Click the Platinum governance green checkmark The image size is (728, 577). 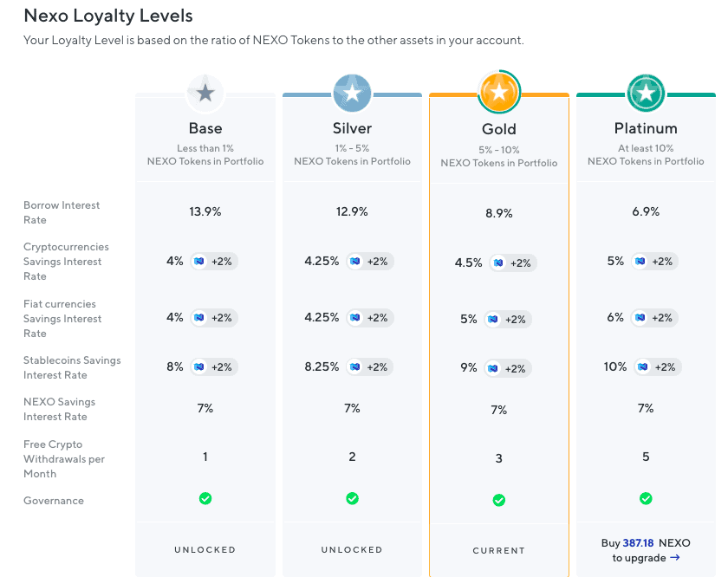pos(646,498)
